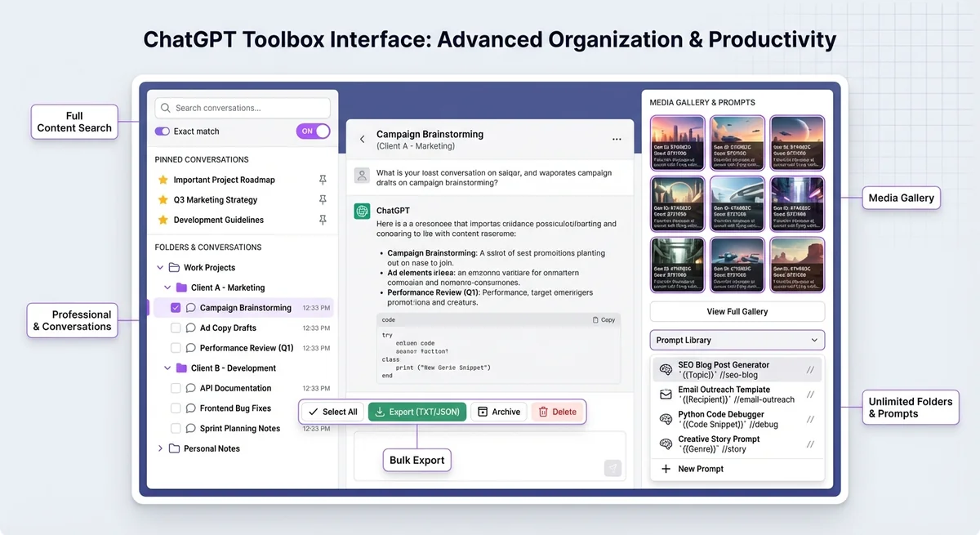Click the send paper-plane icon in the message box
Image resolution: width=980 pixels, height=535 pixels.
612,468
